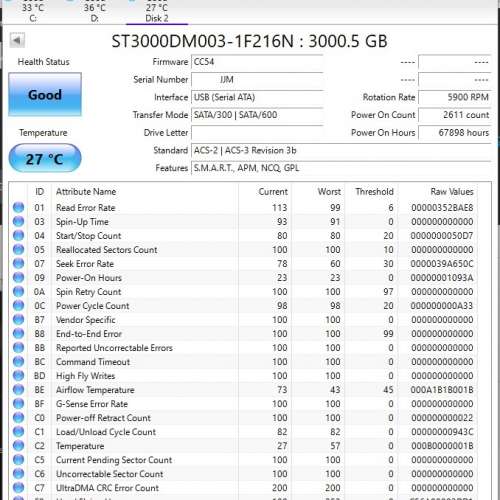This screenshot has height=500, width=500.
Task: Click the status icon for Uncorrectable Sector Count
Action: point(19,473)
